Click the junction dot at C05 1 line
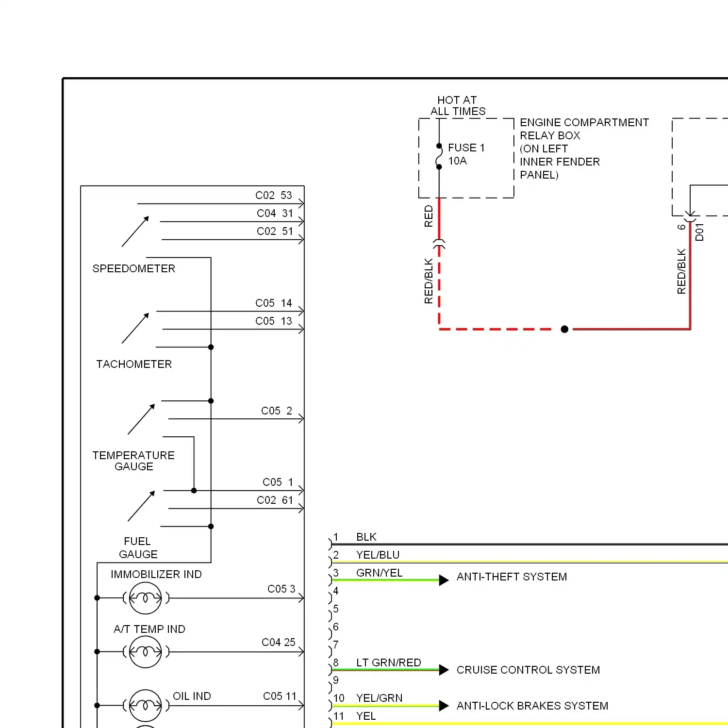 pos(194,491)
